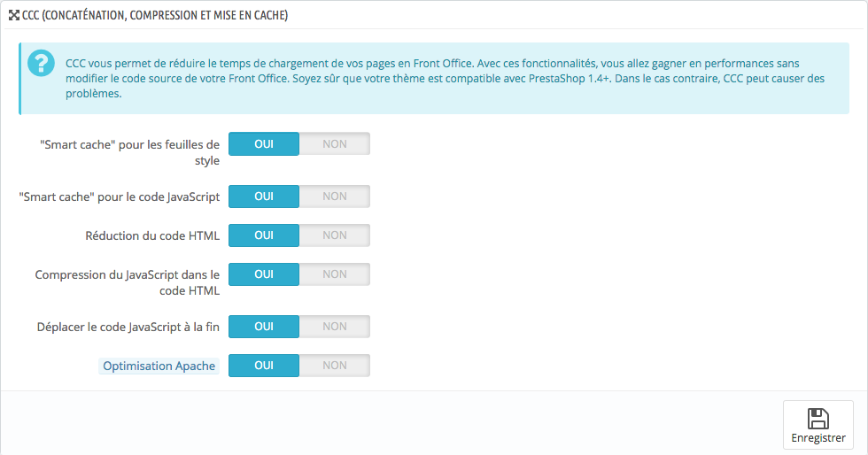This screenshot has height=455, width=868.
Task: Set stylesheet Smart cache to OUI
Action: 264,144
